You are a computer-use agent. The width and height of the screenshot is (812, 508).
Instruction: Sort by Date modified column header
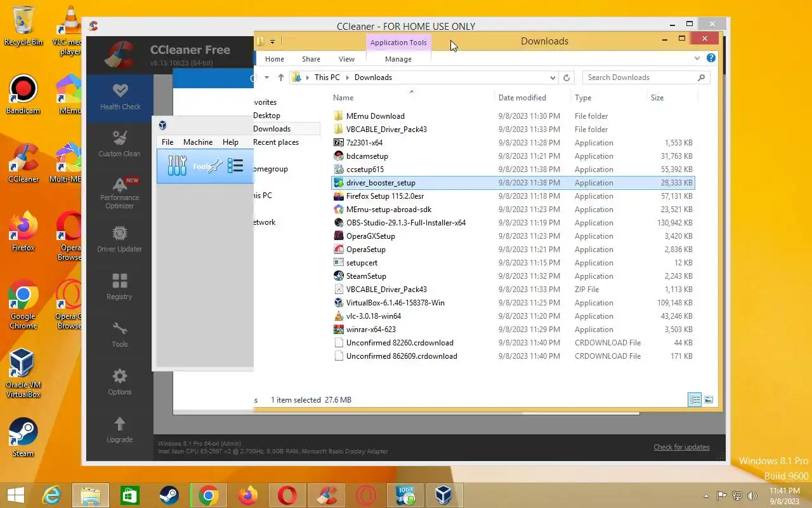pos(522,98)
